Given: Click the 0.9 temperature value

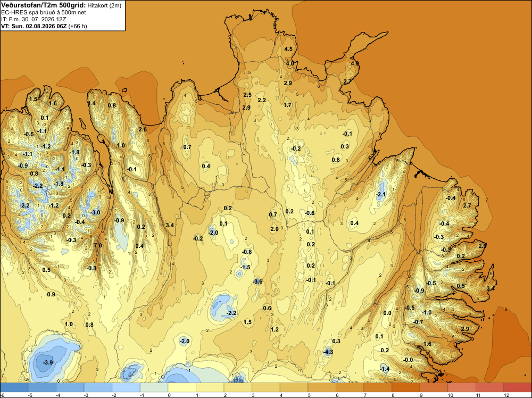Looking at the screenshot, I should point(51,294).
